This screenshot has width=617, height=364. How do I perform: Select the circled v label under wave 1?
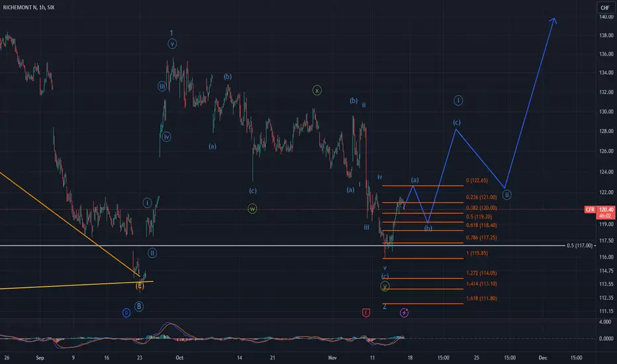coord(172,44)
